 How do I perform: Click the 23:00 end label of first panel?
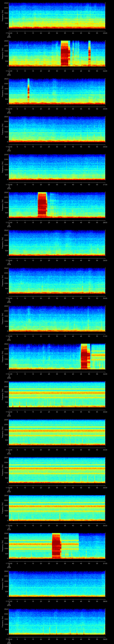(105, 33)
